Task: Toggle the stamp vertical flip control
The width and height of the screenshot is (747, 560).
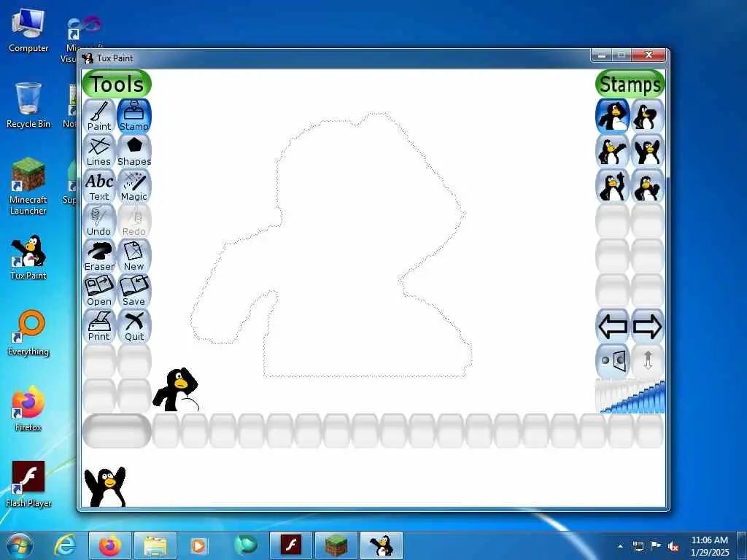Action: [648, 361]
